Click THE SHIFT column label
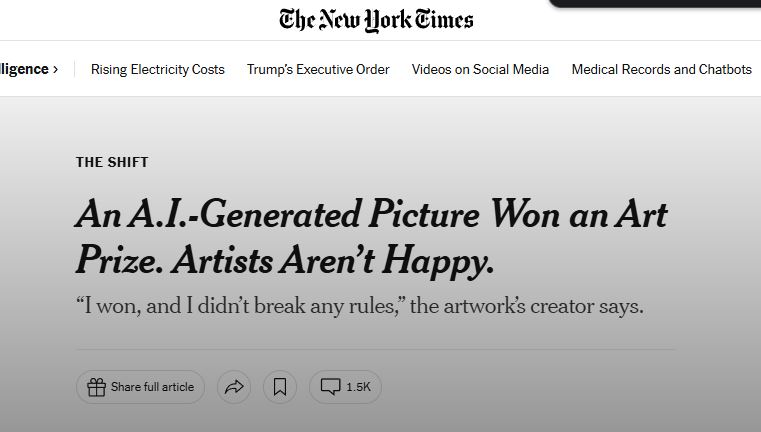The image size is (761, 432). point(112,162)
